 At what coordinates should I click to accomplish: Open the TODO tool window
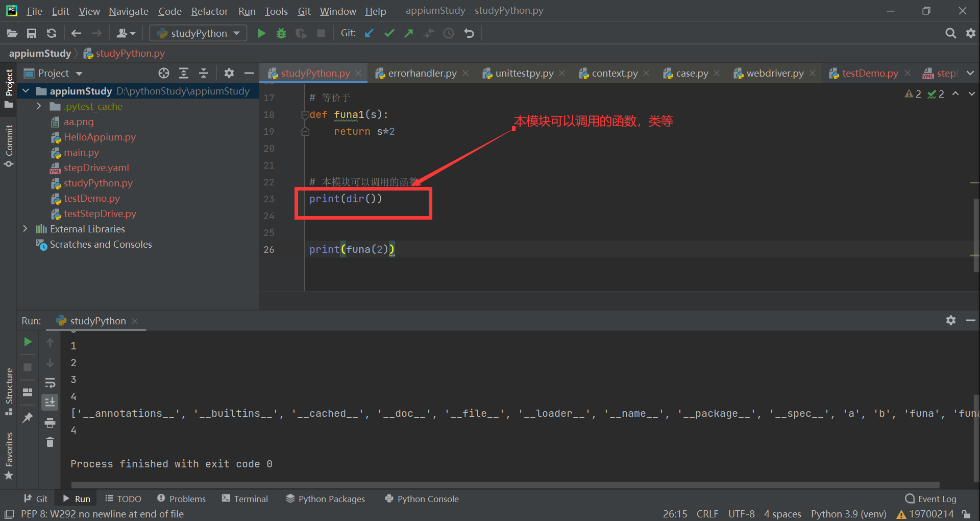pos(123,499)
